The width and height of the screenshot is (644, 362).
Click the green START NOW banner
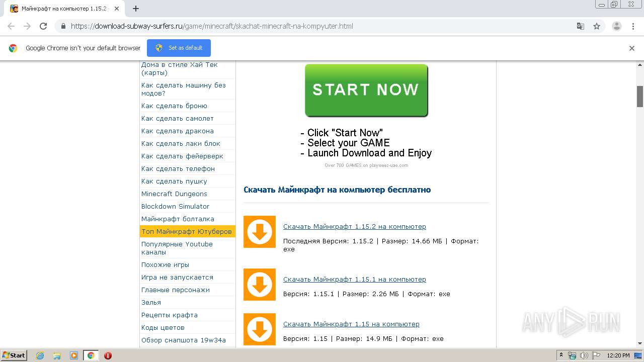coord(366,90)
